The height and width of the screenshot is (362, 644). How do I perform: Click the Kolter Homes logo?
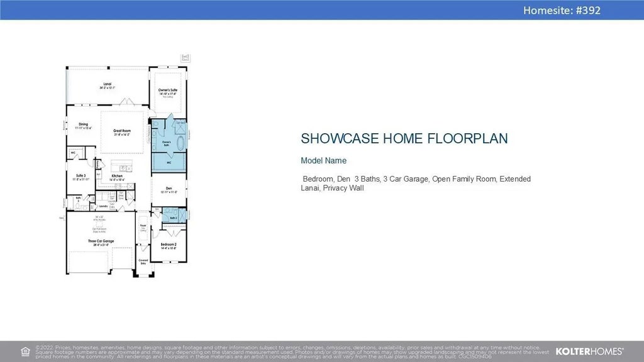[x=589, y=351]
